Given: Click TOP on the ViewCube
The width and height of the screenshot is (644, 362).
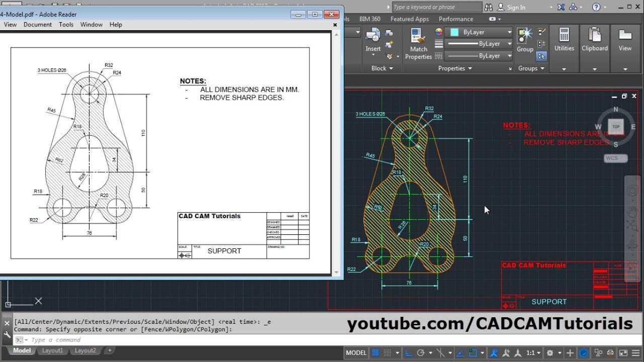Looking at the screenshot, I should click(x=616, y=126).
